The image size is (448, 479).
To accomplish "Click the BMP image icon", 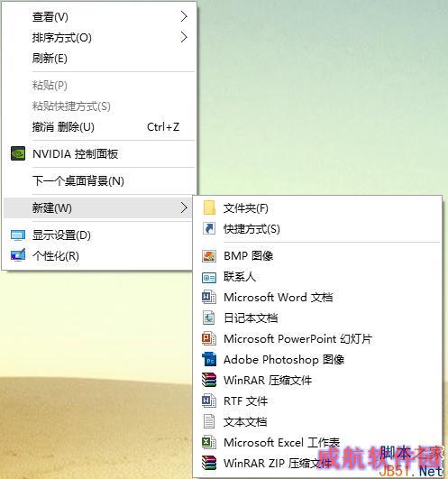I will click(x=209, y=255).
